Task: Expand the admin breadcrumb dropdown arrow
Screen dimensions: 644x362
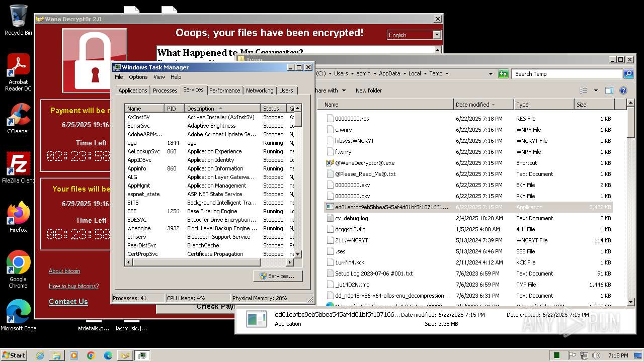Action: [x=375, y=74]
